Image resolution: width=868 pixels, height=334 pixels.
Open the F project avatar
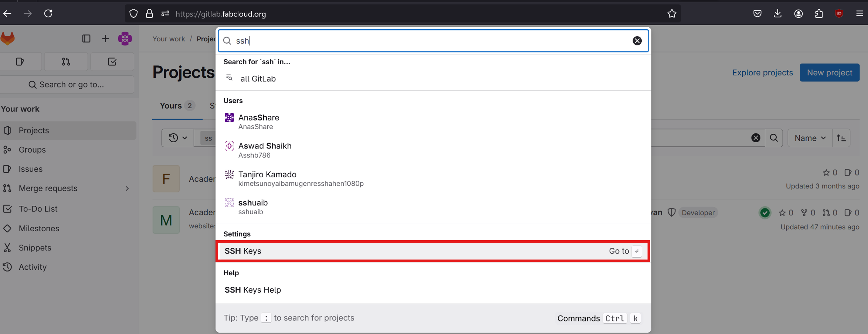coord(166,178)
